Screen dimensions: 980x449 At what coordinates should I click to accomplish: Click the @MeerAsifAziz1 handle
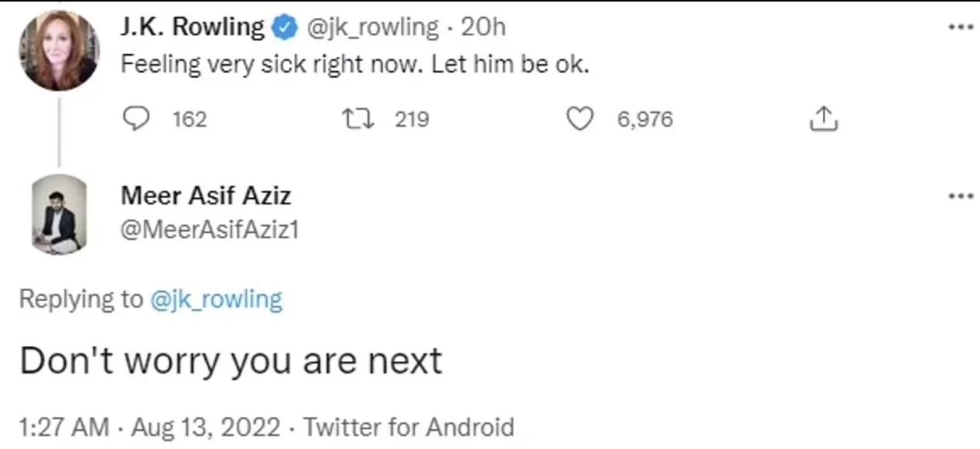point(209,230)
